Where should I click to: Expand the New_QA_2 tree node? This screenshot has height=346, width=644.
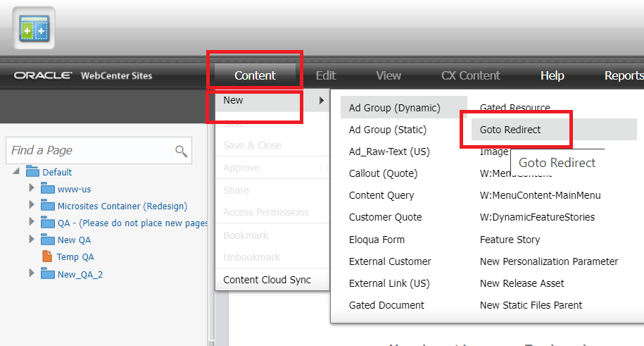(32, 273)
